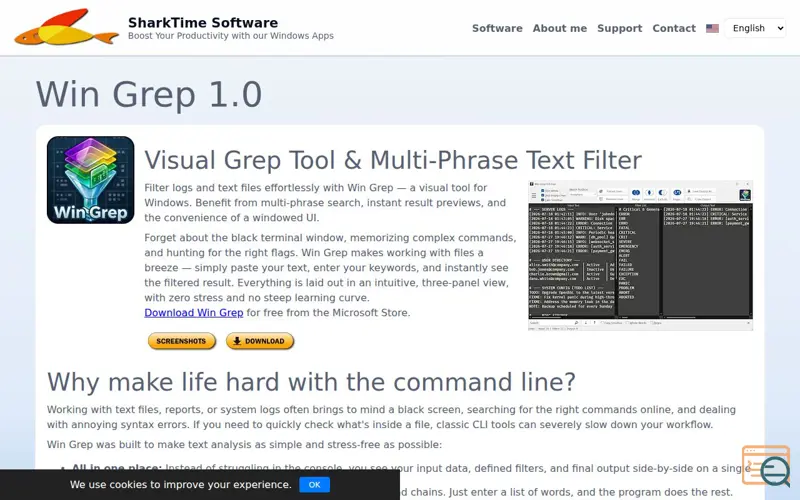This screenshot has height=500, width=800.
Task: Click the Visual Grep Tool heading text
Action: tap(393, 160)
